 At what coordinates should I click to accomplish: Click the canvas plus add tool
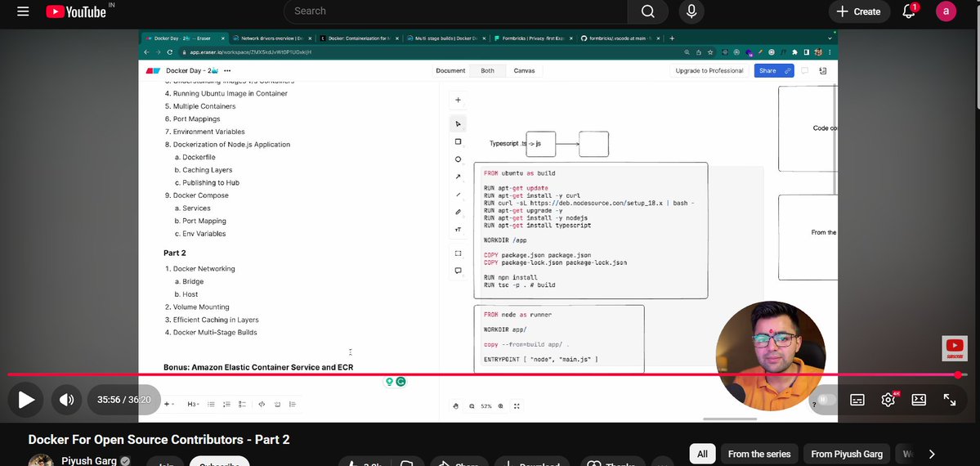tap(459, 100)
